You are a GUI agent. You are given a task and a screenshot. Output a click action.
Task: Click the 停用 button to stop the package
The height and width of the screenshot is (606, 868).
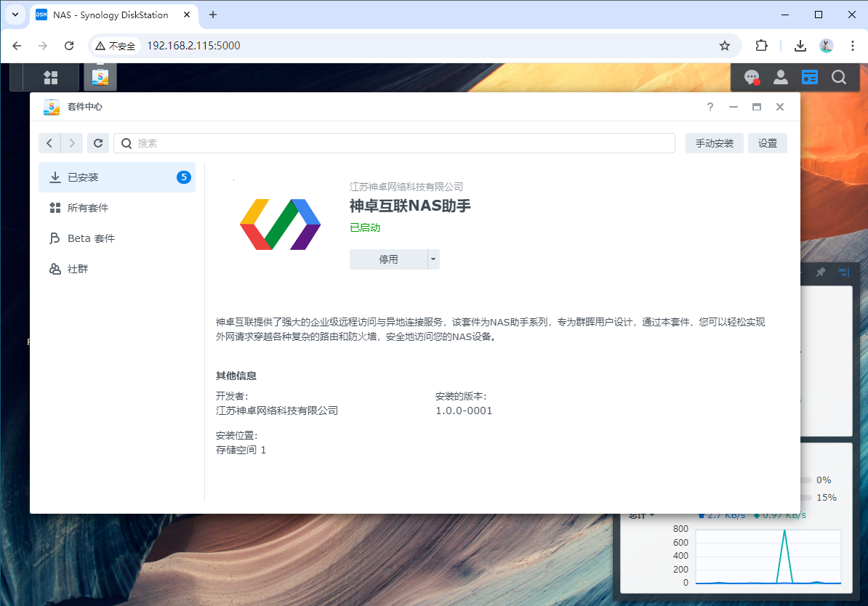(x=388, y=259)
